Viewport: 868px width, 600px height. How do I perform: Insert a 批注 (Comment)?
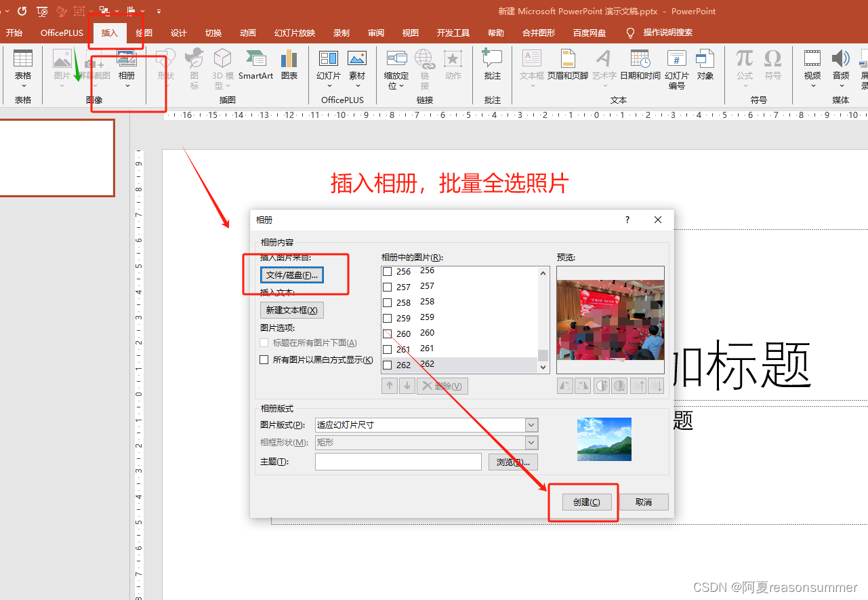pos(493,65)
